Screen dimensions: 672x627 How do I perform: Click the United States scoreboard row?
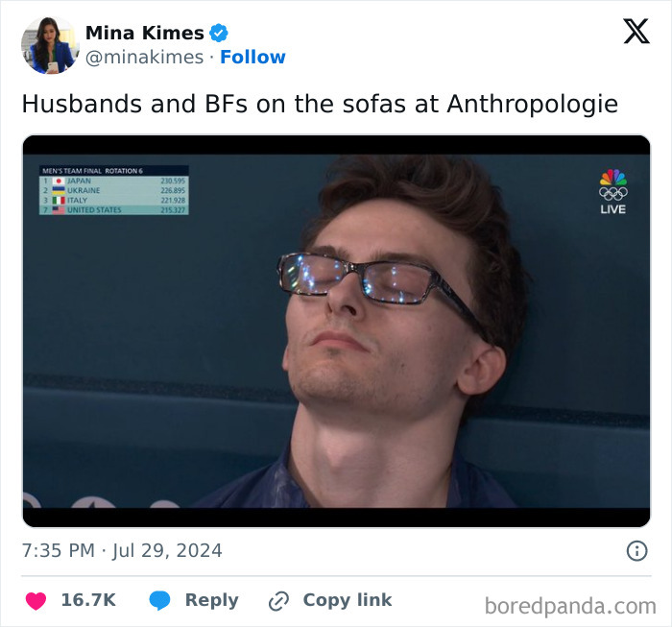pos(114,210)
